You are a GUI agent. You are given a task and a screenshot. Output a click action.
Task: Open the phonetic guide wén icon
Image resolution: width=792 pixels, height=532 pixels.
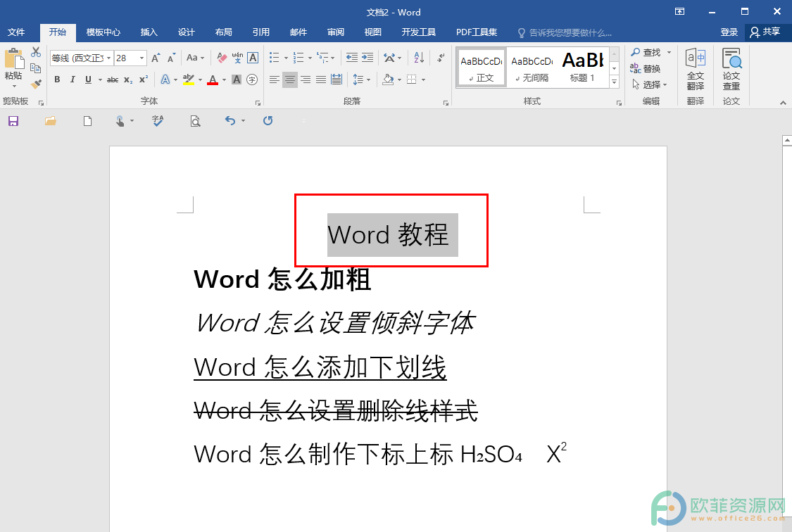(x=237, y=58)
